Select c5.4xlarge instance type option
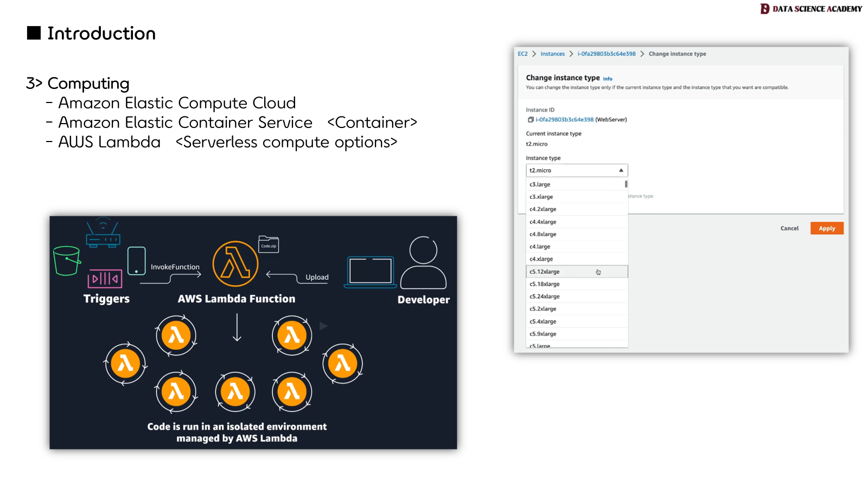 pyautogui.click(x=577, y=322)
